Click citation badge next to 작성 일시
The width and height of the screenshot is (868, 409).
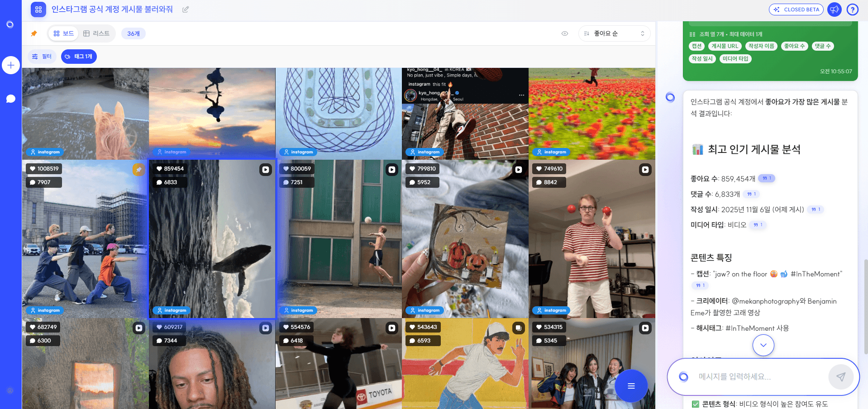[x=816, y=209]
